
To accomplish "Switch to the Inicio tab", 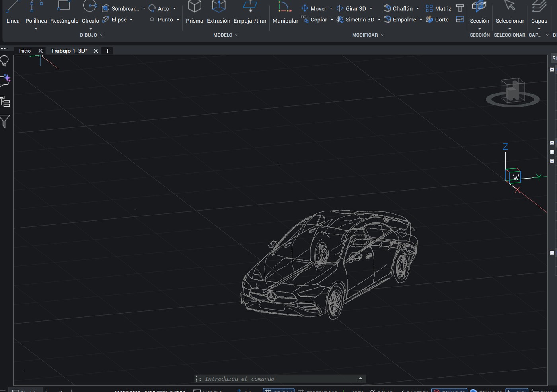I will 25,51.
